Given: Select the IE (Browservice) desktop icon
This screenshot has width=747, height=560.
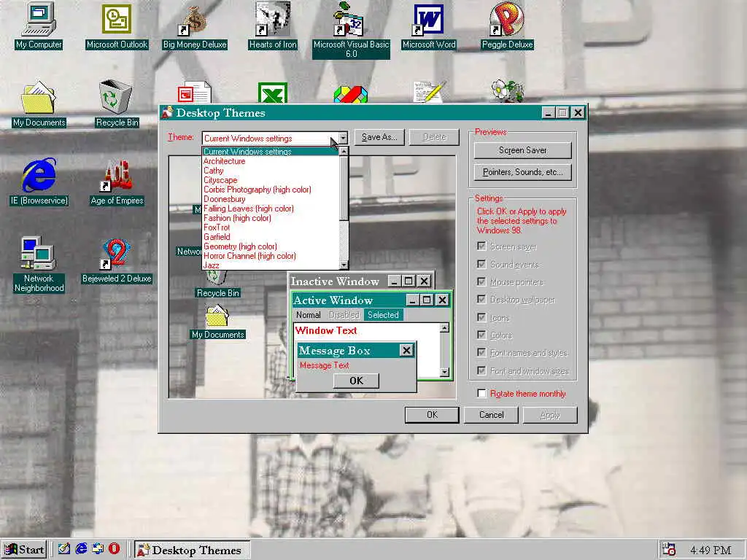Looking at the screenshot, I should (x=39, y=182).
